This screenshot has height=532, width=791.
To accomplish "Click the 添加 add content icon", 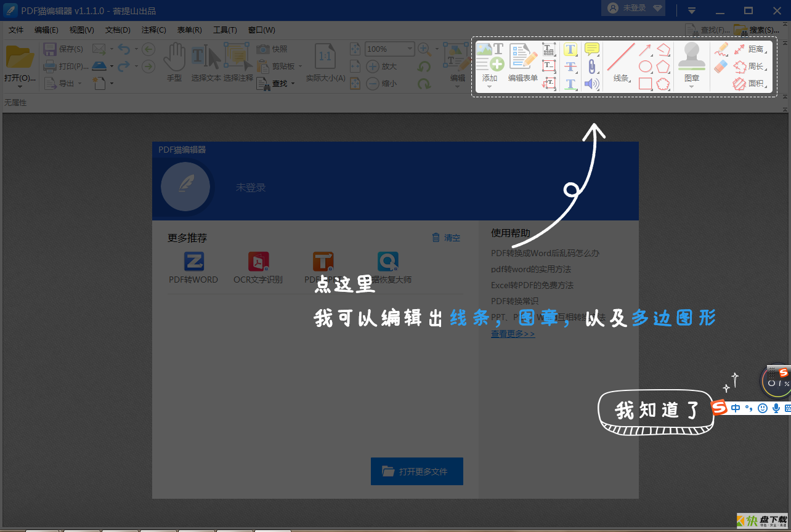I will (x=490, y=57).
